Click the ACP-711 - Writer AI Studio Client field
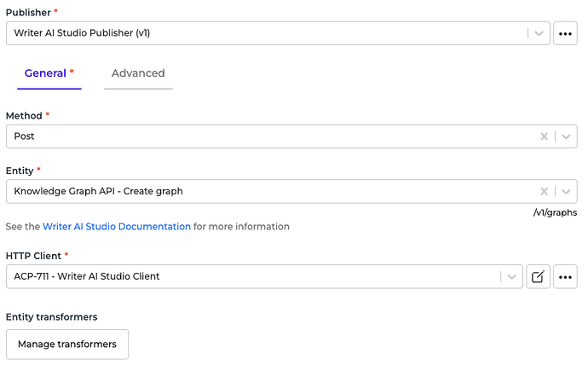The image size is (588, 376). [264, 277]
